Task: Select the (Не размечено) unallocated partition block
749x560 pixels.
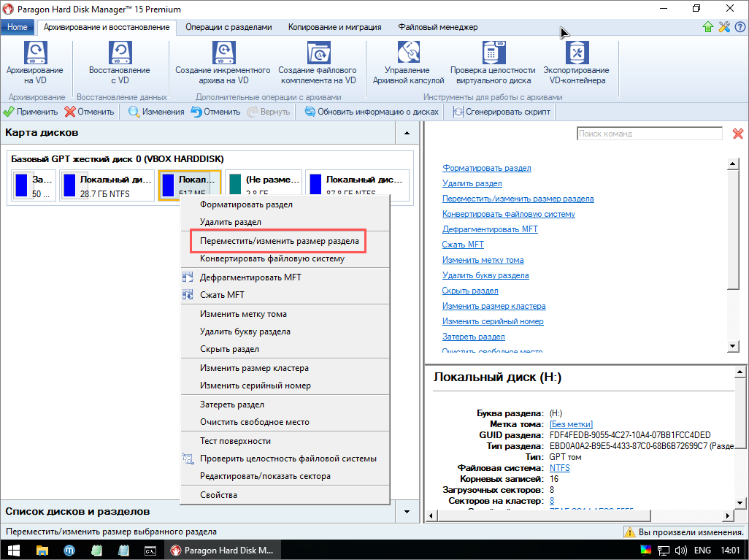Action: point(264,182)
